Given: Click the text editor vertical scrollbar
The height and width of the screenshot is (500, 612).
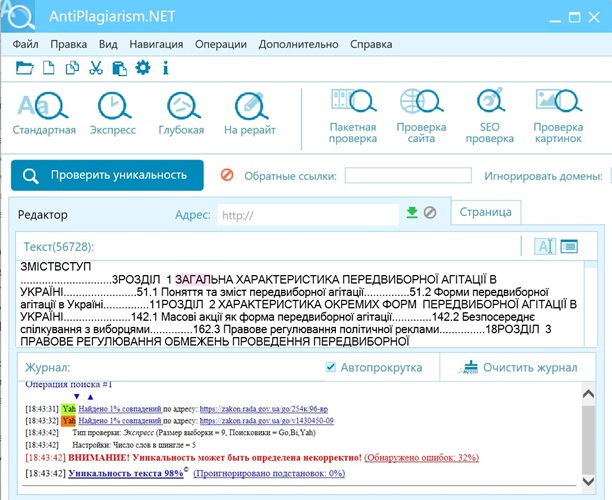Looking at the screenshot, I should point(591,303).
